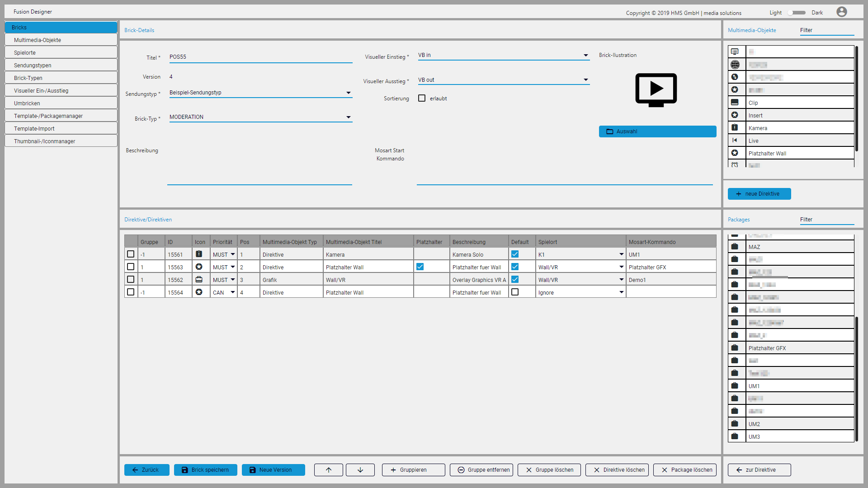The width and height of the screenshot is (868, 488).
Task: Toggle the Light/Dark theme switch
Action: [796, 13]
